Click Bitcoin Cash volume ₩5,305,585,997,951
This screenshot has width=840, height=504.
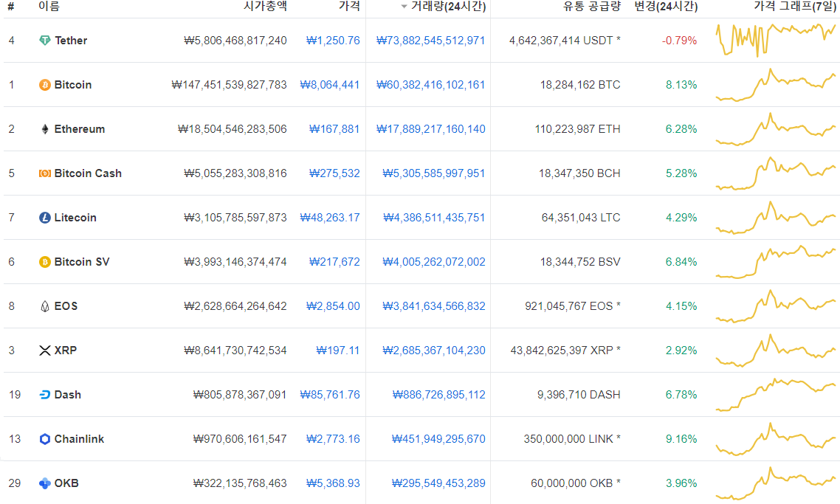434,173
